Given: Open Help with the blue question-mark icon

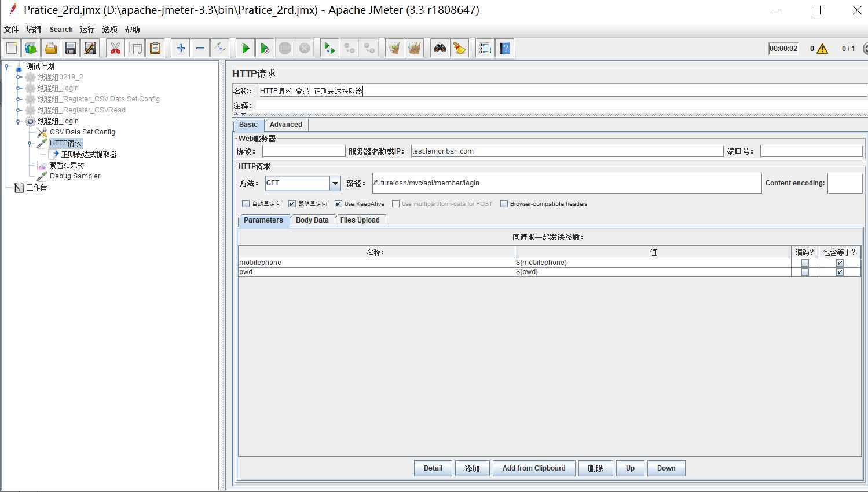Looking at the screenshot, I should [505, 48].
